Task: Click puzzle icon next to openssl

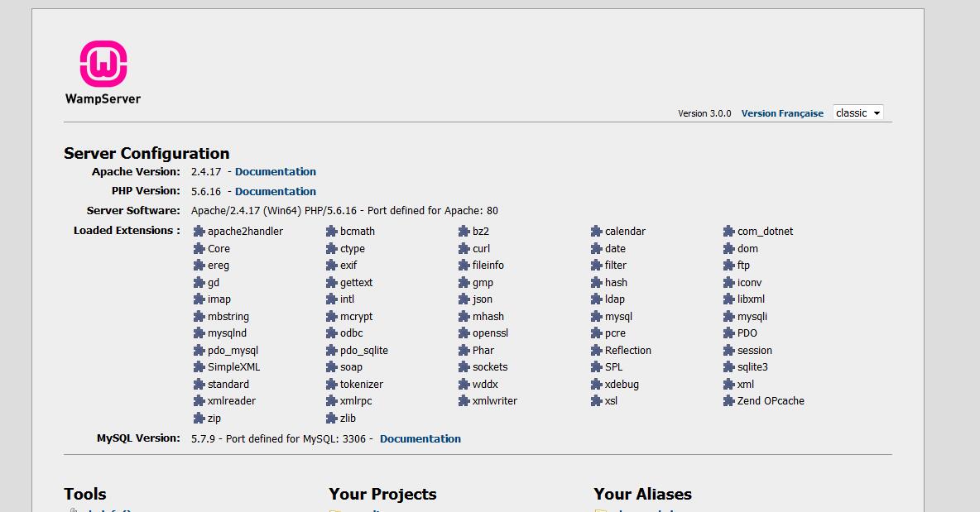Action: (x=464, y=333)
